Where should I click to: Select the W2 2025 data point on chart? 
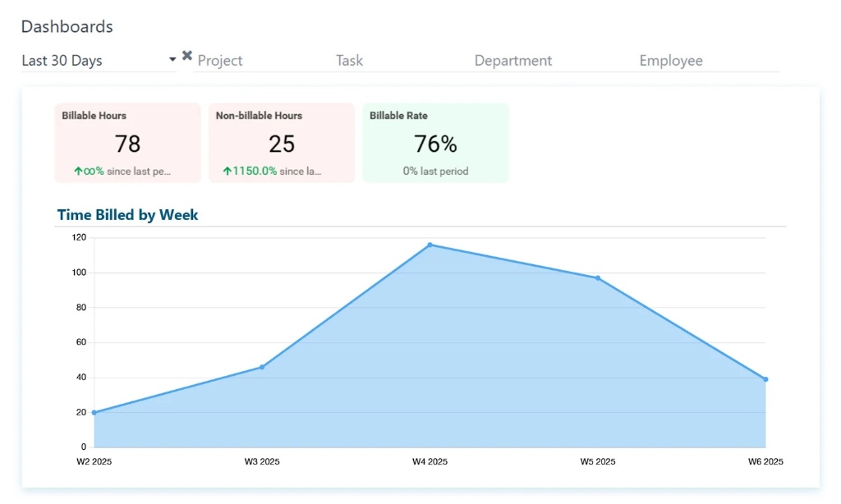click(x=94, y=412)
